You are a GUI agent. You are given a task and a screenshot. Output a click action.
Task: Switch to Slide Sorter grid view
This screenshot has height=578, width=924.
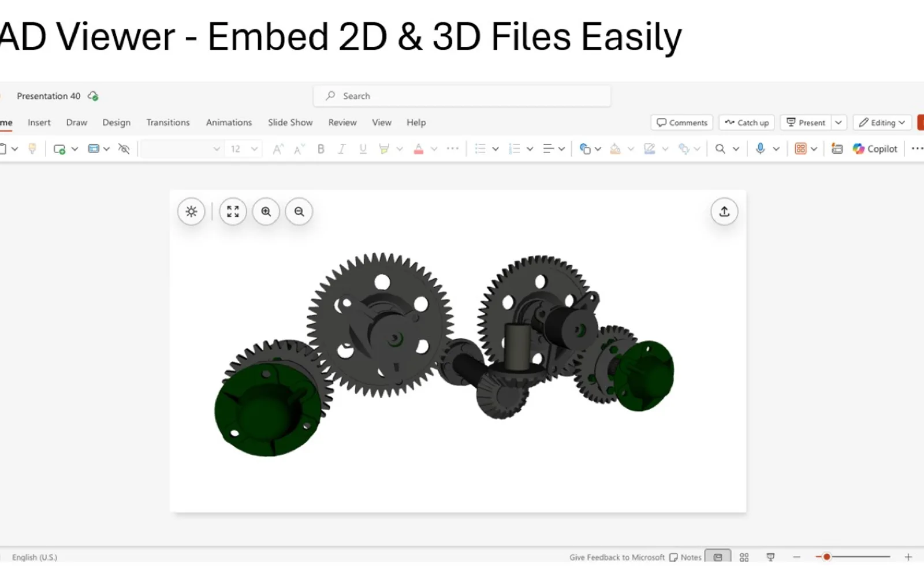[x=744, y=557]
